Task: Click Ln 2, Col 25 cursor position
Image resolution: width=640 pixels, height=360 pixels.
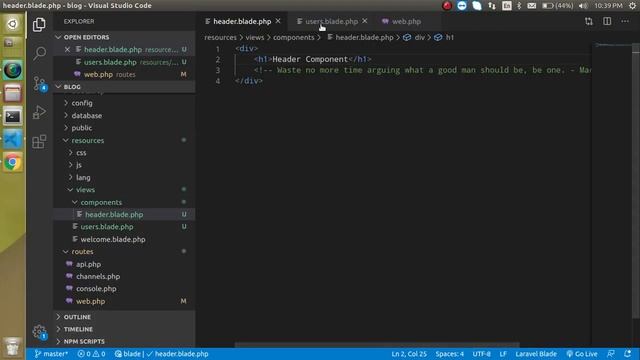Action: pyautogui.click(x=409, y=354)
